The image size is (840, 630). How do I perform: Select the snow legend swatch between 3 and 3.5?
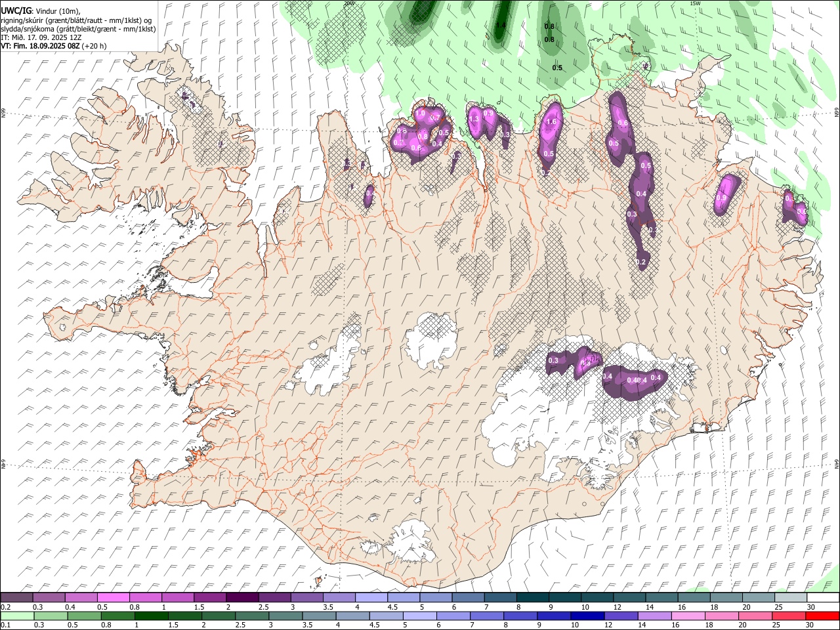point(306,597)
